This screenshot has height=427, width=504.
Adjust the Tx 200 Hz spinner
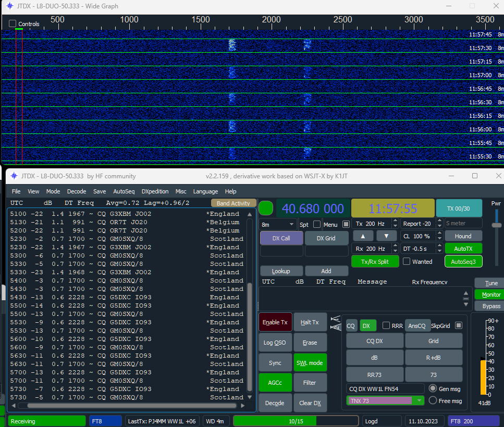(x=396, y=223)
